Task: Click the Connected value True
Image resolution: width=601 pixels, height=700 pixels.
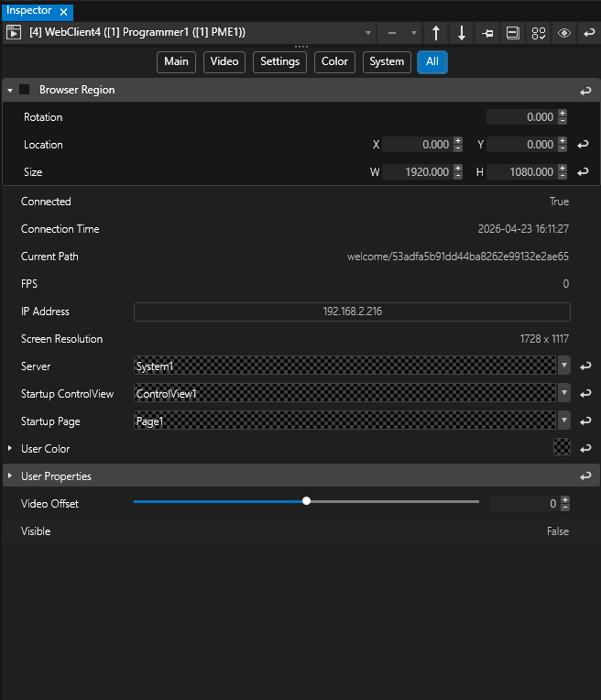Action: pos(559,202)
